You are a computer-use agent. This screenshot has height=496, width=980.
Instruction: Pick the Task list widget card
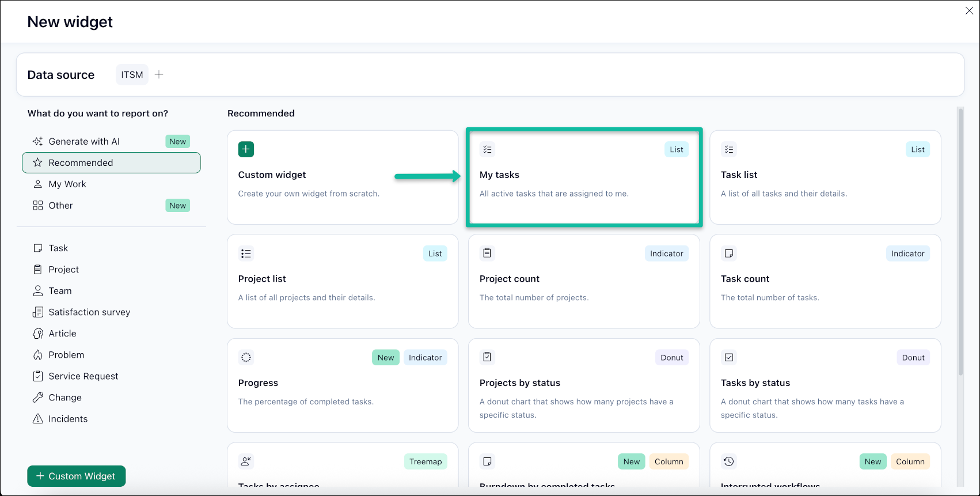(x=825, y=177)
